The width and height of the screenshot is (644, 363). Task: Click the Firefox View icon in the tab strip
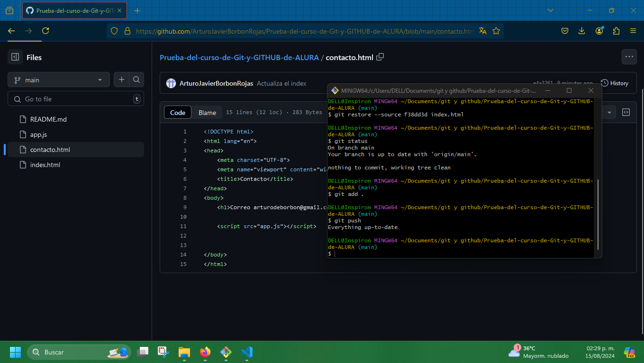[x=10, y=10]
